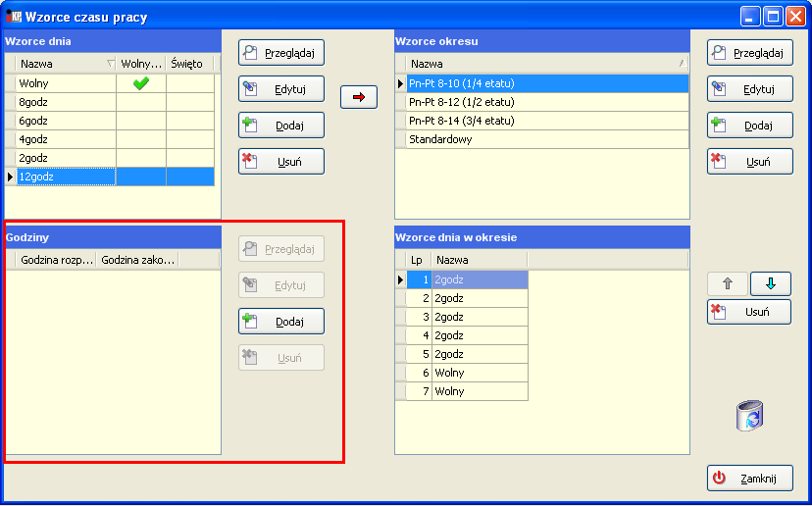Click Nazwa header in Wzorce dnia w okresie

point(480,260)
